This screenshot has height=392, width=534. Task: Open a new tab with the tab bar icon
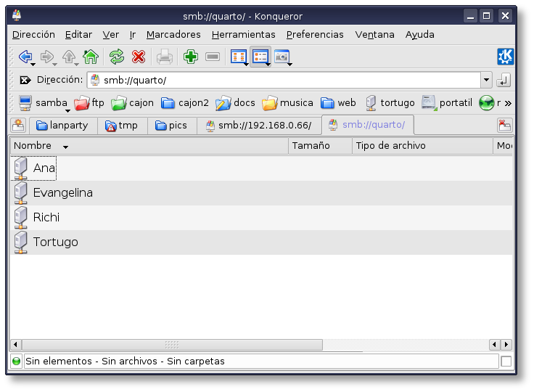[18, 126]
